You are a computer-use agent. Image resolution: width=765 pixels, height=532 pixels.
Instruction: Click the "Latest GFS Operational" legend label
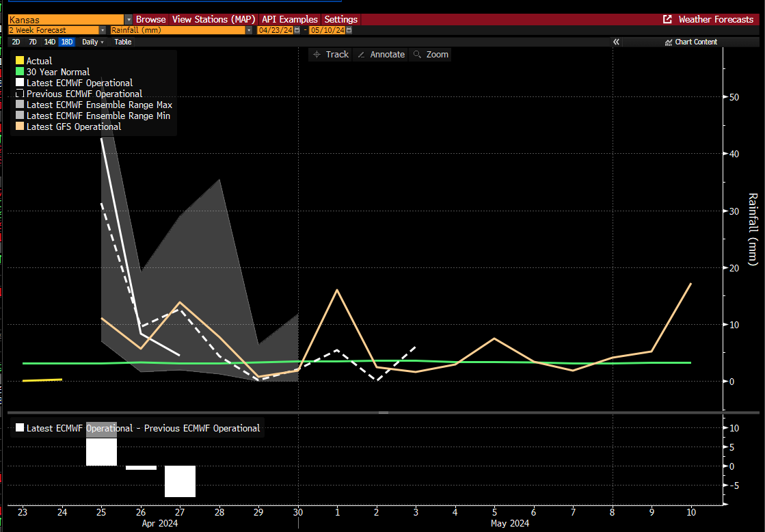click(x=74, y=127)
